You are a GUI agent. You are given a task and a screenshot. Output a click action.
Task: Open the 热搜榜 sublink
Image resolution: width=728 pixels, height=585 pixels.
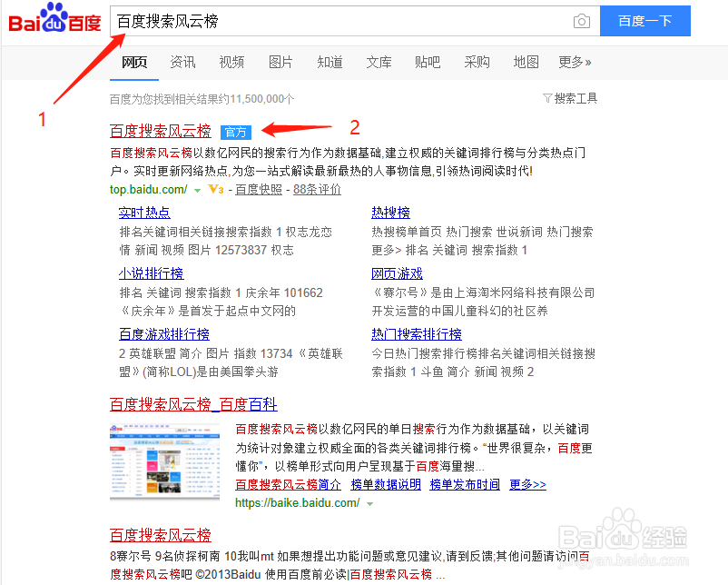tap(390, 213)
